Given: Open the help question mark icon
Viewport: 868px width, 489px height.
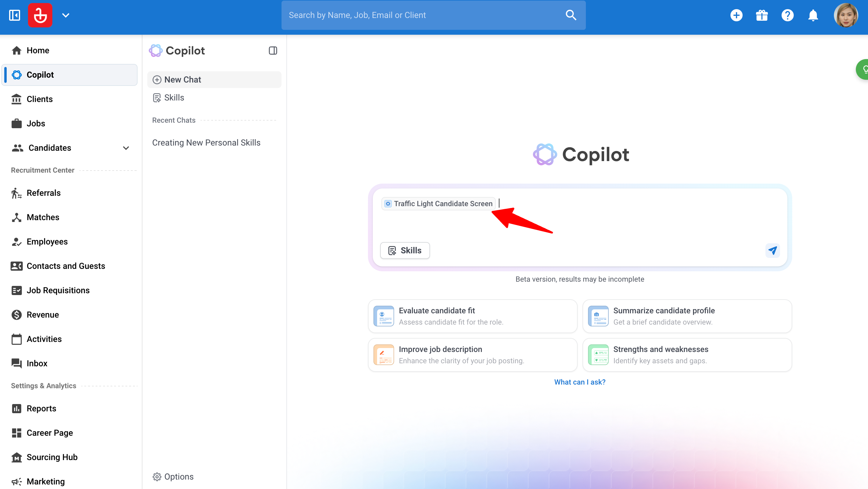Looking at the screenshot, I should 787,15.
